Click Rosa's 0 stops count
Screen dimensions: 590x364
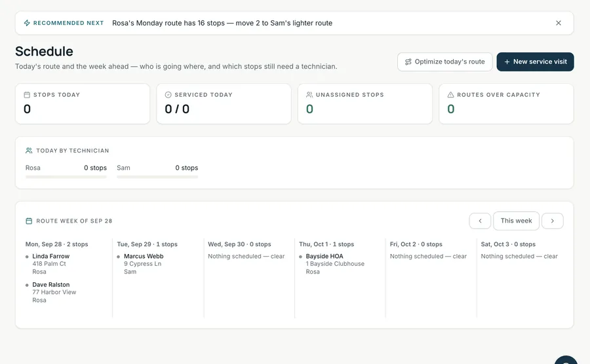(x=95, y=168)
